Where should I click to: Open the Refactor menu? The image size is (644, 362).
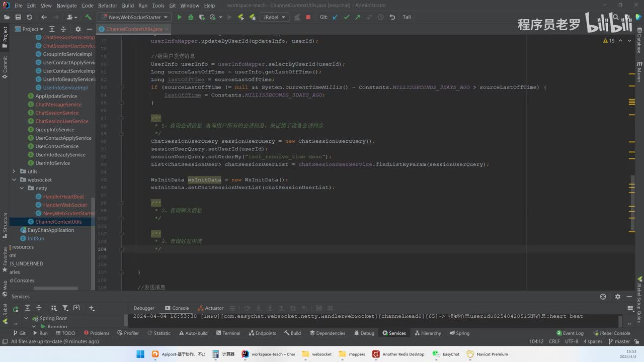(107, 6)
